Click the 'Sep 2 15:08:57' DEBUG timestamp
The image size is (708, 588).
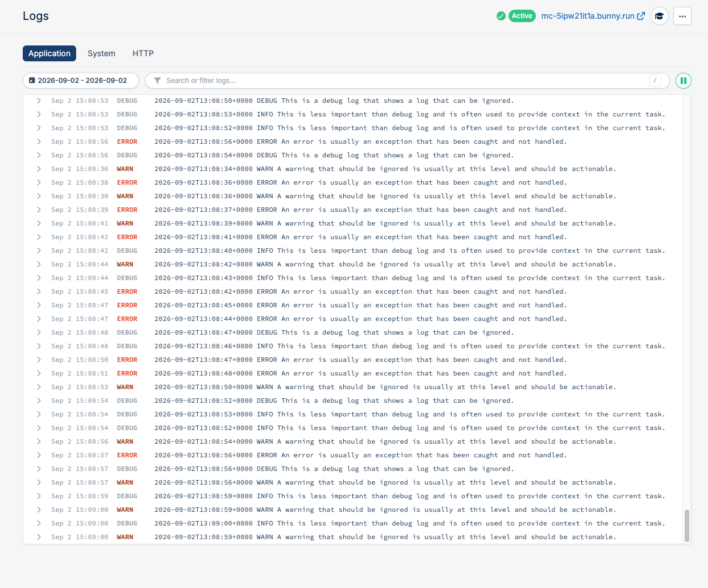tap(80, 469)
